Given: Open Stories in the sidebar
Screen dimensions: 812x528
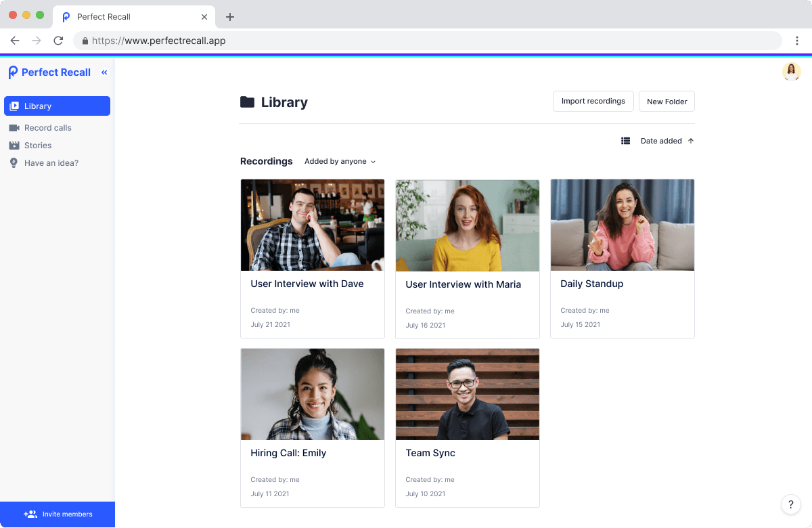Looking at the screenshot, I should click(38, 146).
